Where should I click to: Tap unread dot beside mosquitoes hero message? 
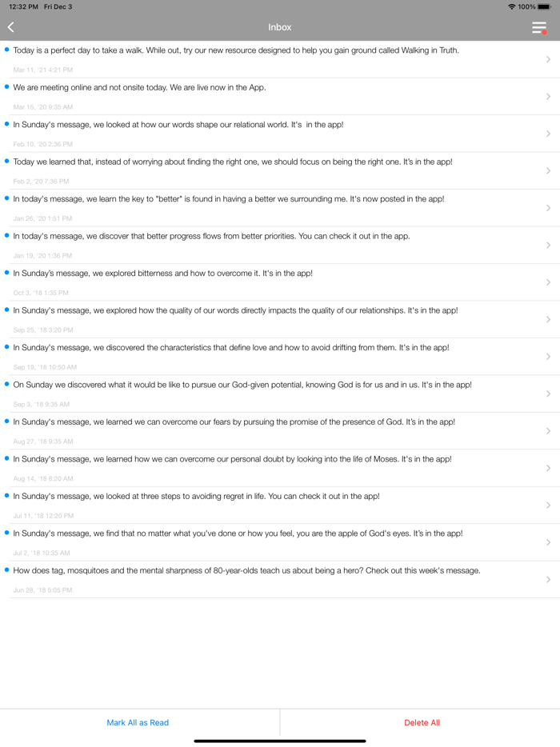(7, 570)
